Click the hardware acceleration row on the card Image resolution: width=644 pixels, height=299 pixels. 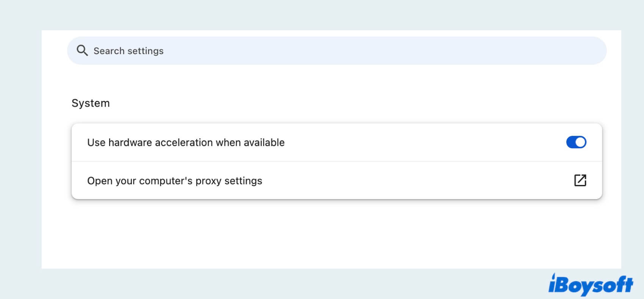303,142
